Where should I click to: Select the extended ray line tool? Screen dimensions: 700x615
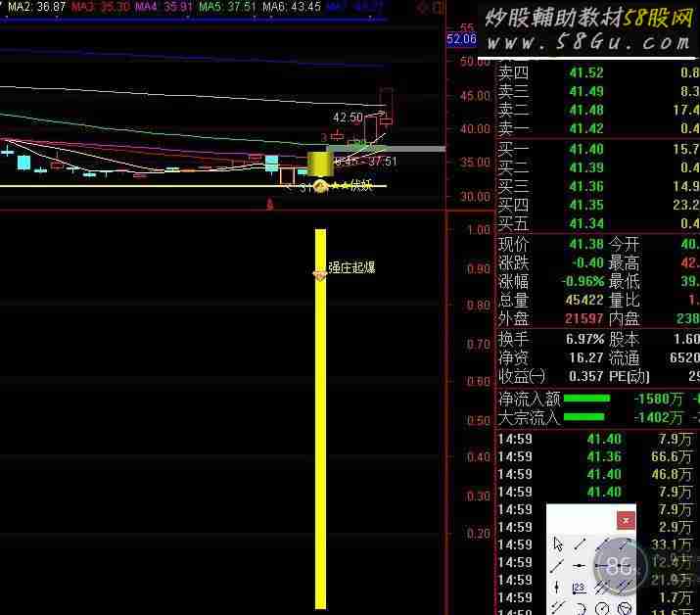tap(556, 566)
